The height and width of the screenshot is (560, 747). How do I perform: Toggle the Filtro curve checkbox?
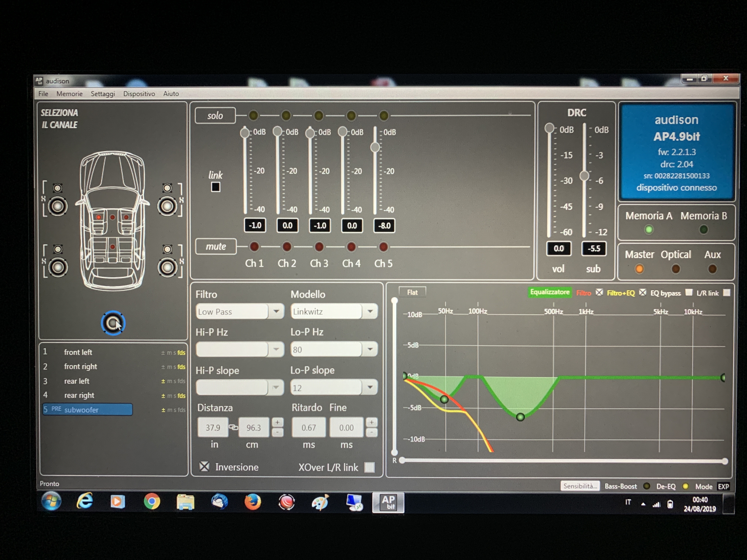coord(599,292)
